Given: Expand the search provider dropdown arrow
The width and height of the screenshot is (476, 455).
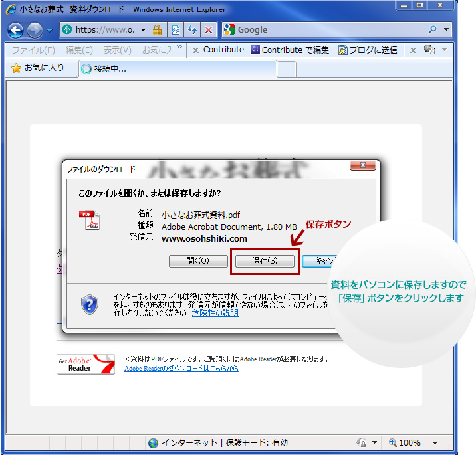Looking at the screenshot, I should pos(446,29).
